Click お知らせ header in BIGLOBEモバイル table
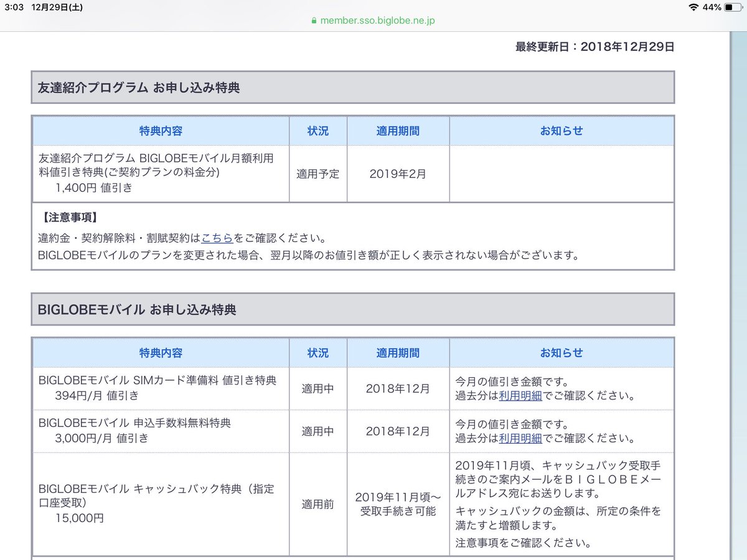 [x=561, y=353]
